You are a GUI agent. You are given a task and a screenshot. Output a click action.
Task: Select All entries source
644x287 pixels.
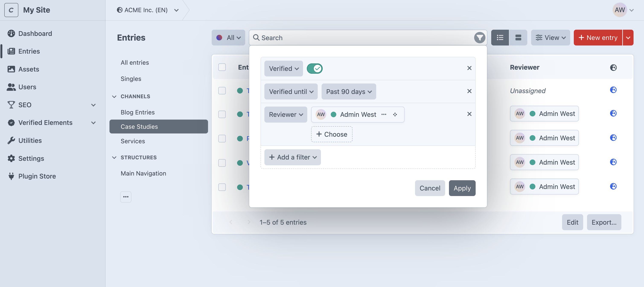pos(159,62)
